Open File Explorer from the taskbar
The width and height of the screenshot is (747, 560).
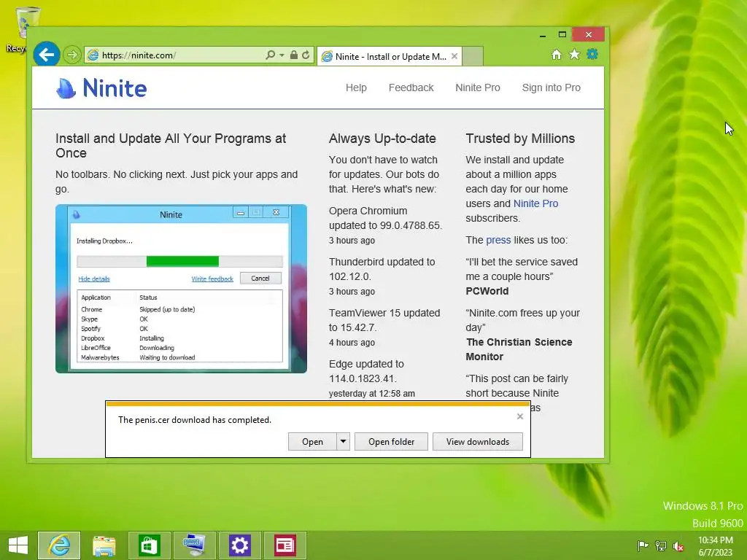[104, 545]
